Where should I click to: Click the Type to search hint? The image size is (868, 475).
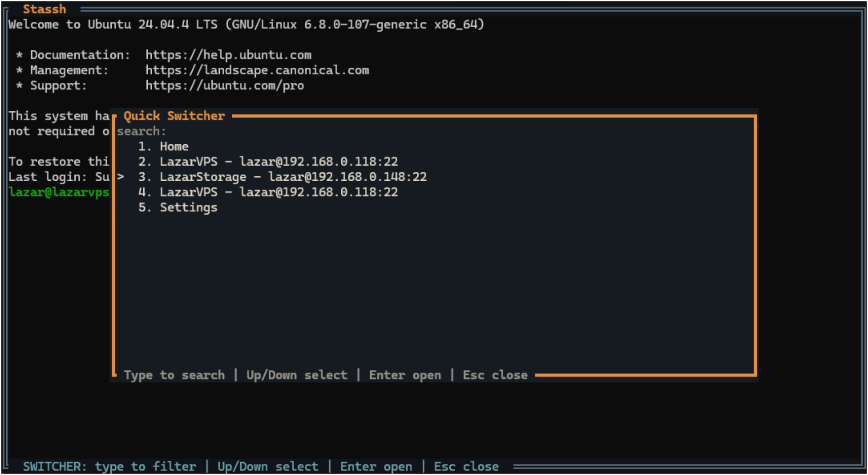pyautogui.click(x=174, y=375)
